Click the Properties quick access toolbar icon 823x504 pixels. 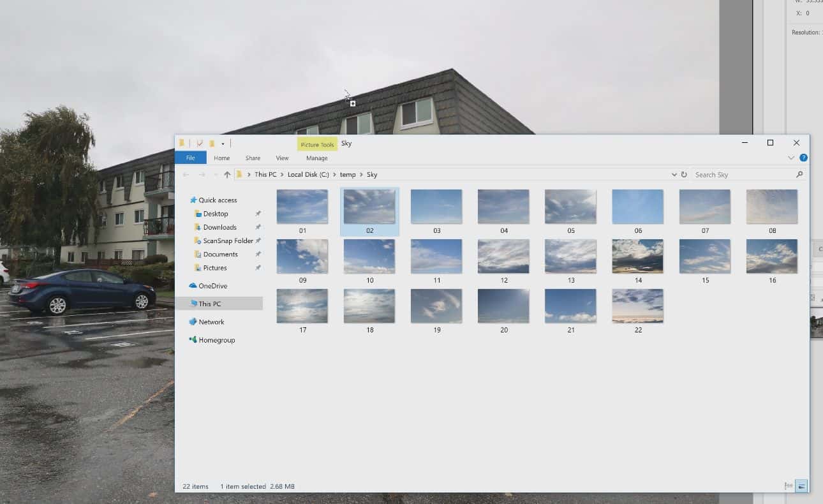[x=200, y=144]
